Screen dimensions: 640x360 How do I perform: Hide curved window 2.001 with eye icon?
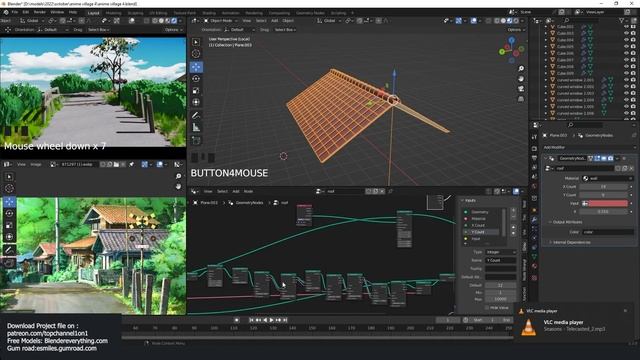click(x=626, y=80)
